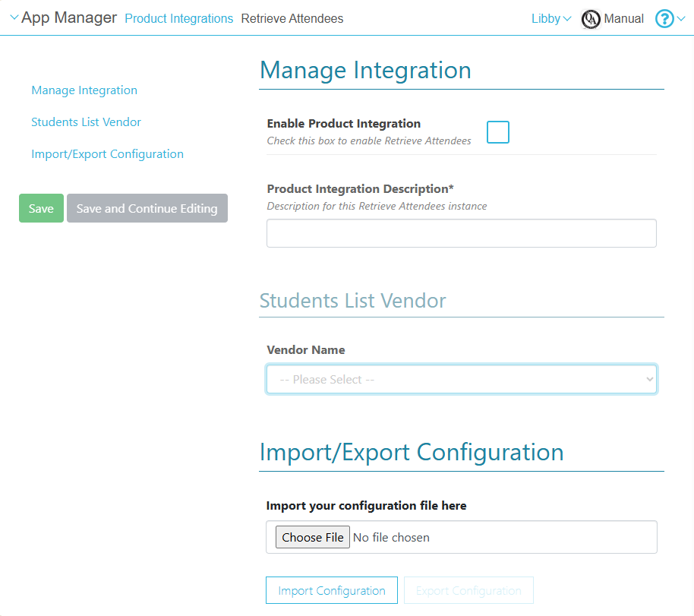This screenshot has height=616, width=694.
Task: Focus the Product Integration Description field
Action: [461, 233]
